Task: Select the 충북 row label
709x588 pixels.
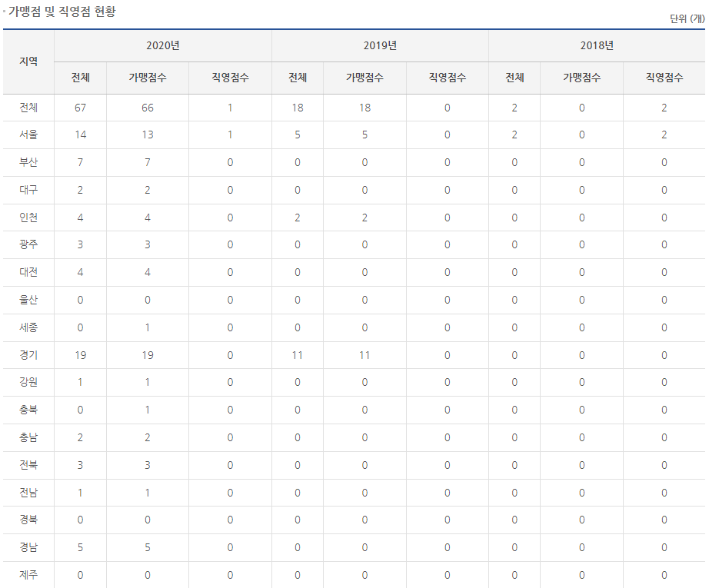Action: click(x=28, y=410)
